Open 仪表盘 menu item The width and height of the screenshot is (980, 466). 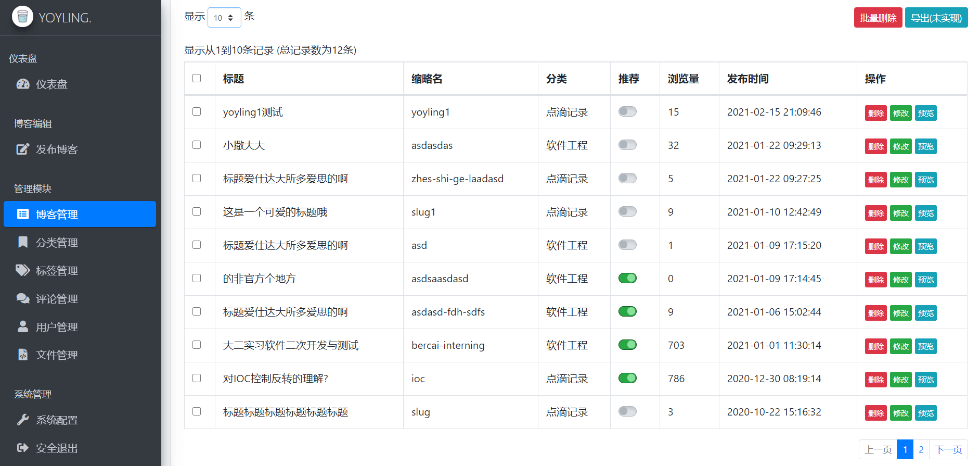80,84
